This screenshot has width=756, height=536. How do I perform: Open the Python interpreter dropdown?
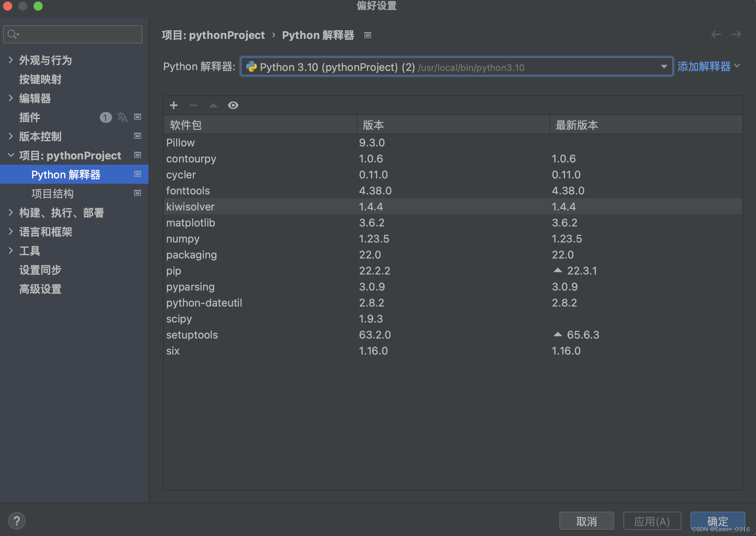(456, 67)
